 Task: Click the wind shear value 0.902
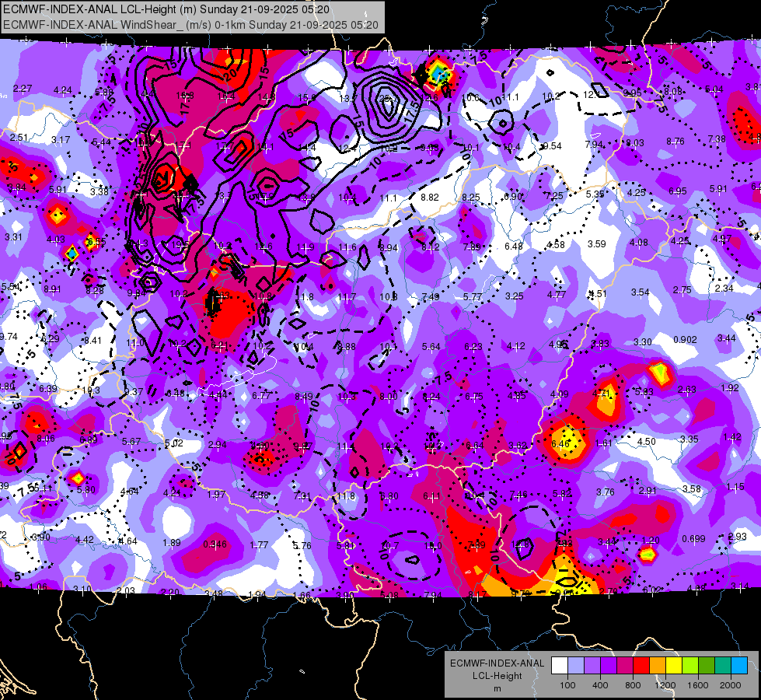point(685,340)
